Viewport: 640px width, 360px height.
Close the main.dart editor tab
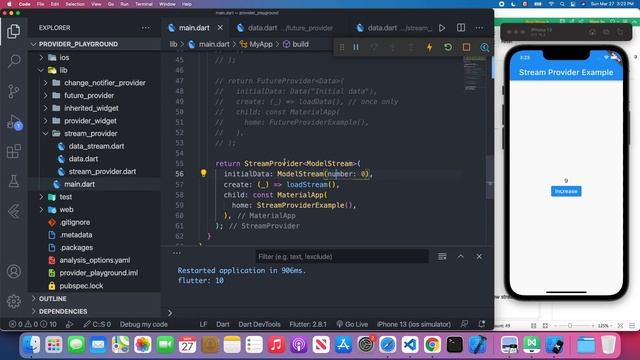(x=220, y=28)
